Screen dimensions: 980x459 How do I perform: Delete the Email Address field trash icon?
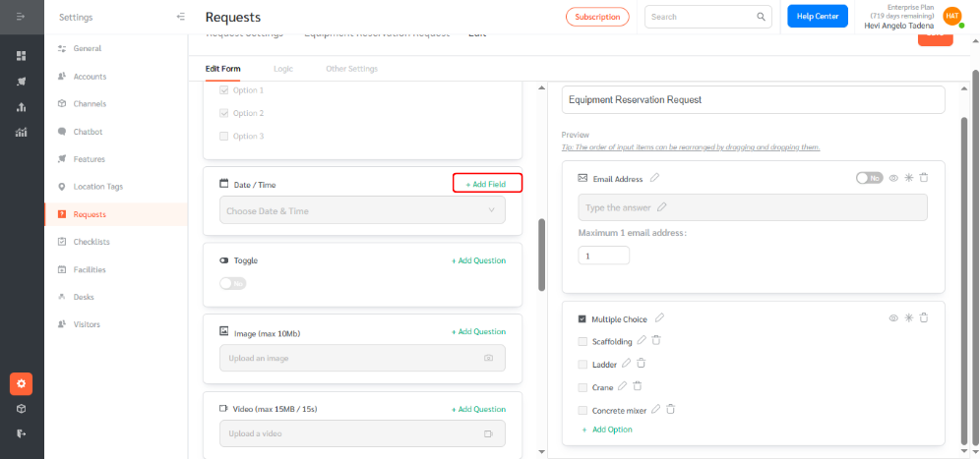(924, 178)
